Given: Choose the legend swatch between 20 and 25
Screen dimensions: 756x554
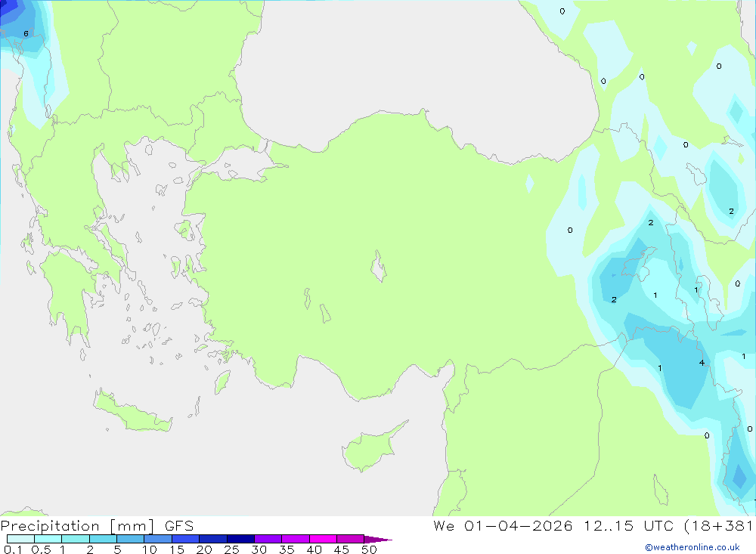Looking at the screenshot, I should pyautogui.click(x=213, y=539).
